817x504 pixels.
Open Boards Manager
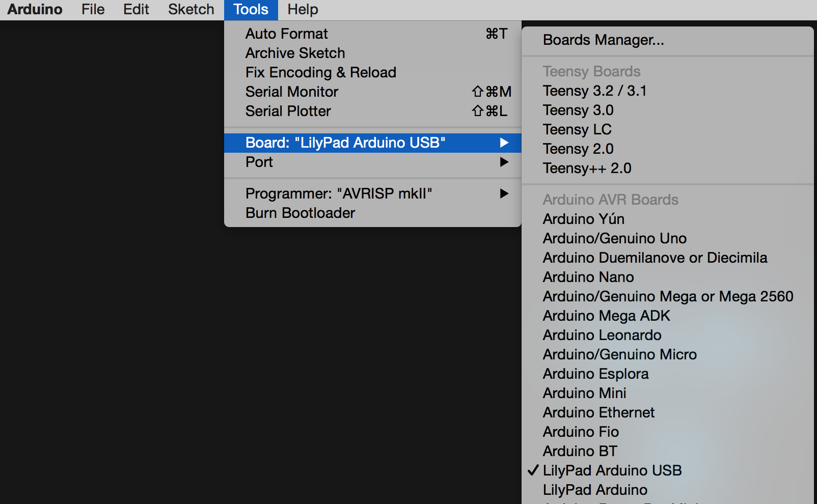click(x=604, y=40)
